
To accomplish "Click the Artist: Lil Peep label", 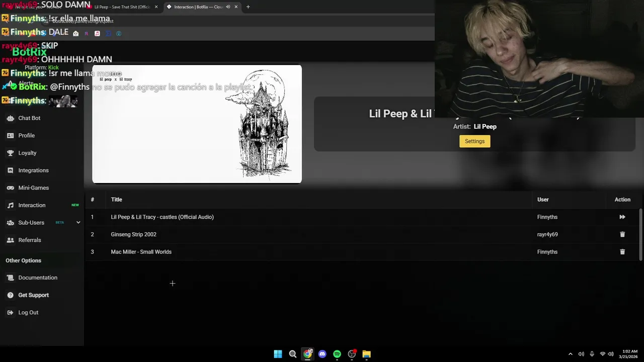I will [475, 127].
